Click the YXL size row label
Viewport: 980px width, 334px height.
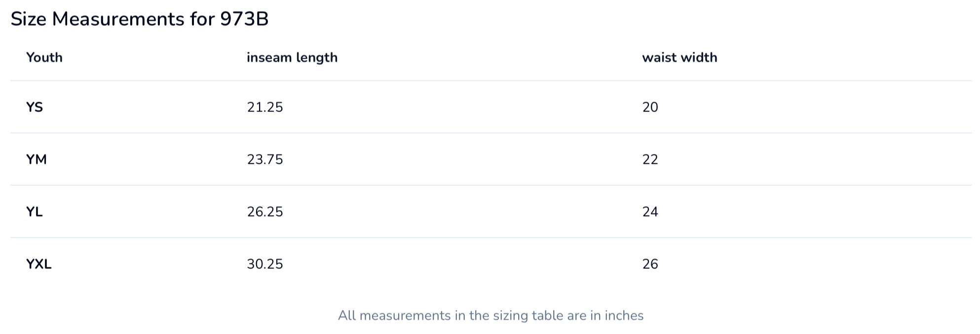39,264
